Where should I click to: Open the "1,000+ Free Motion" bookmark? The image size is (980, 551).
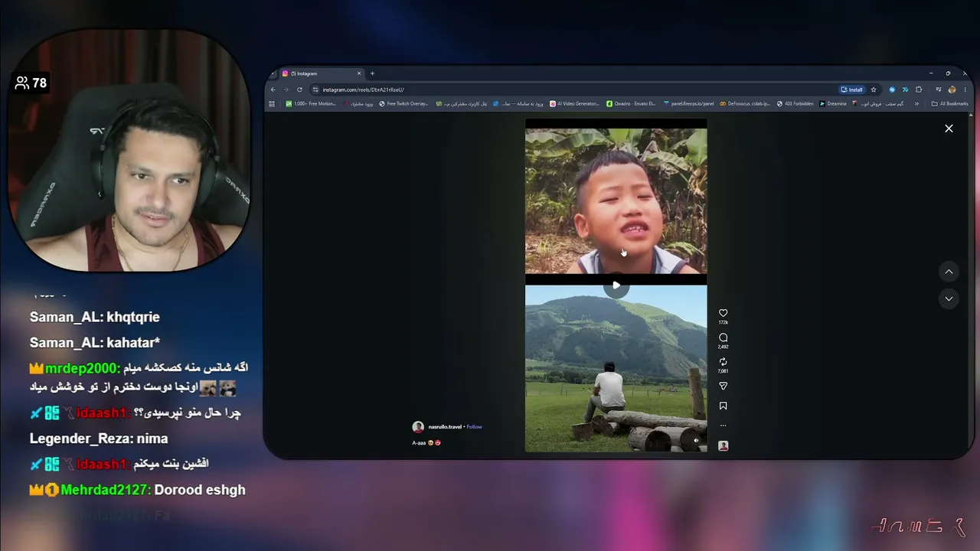tap(311, 103)
